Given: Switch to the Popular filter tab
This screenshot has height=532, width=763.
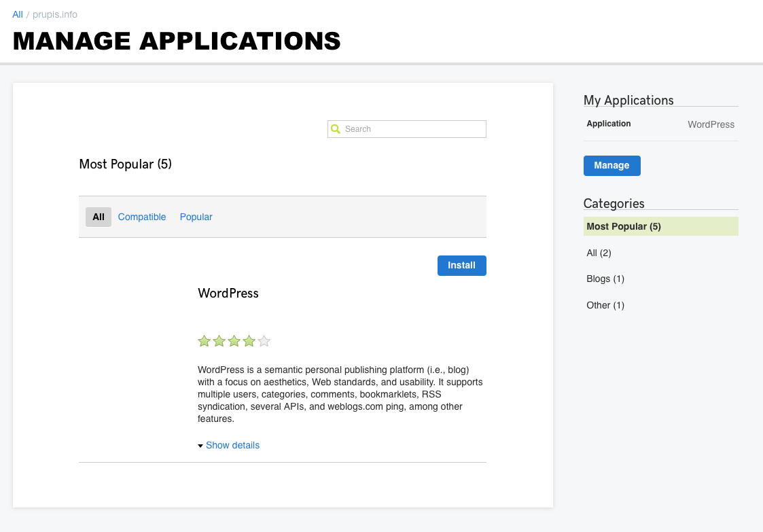Looking at the screenshot, I should click(196, 217).
